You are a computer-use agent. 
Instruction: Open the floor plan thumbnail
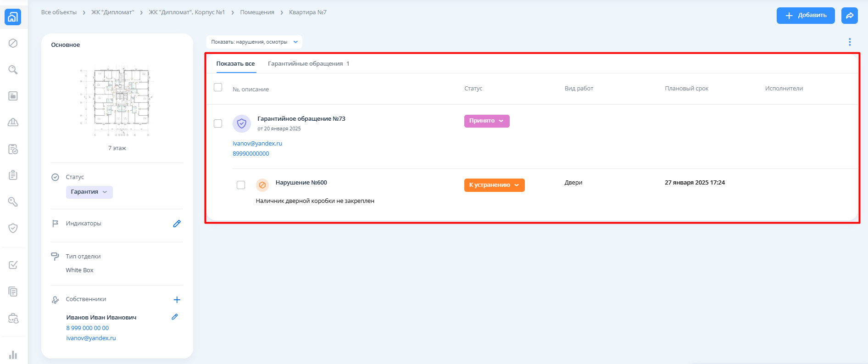click(117, 100)
